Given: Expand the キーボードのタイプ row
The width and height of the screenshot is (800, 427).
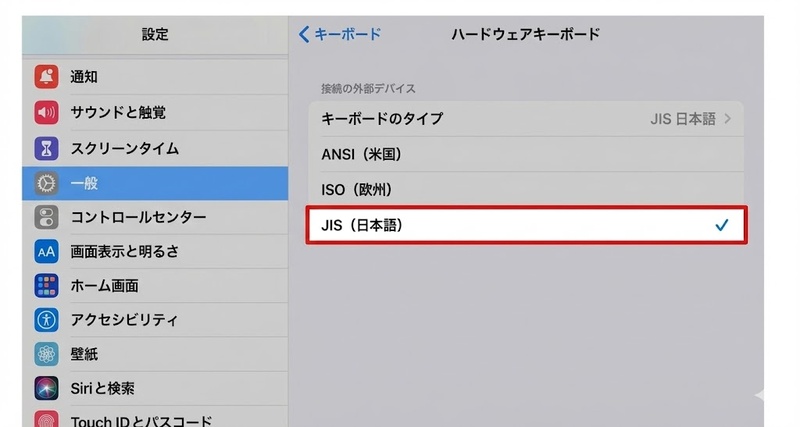Looking at the screenshot, I should pos(526,119).
